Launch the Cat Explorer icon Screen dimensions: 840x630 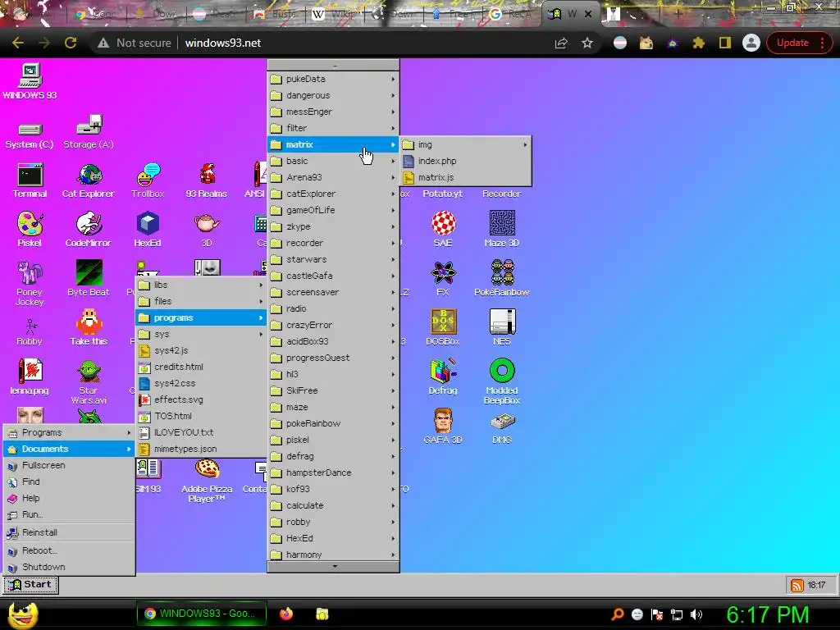tap(89, 181)
